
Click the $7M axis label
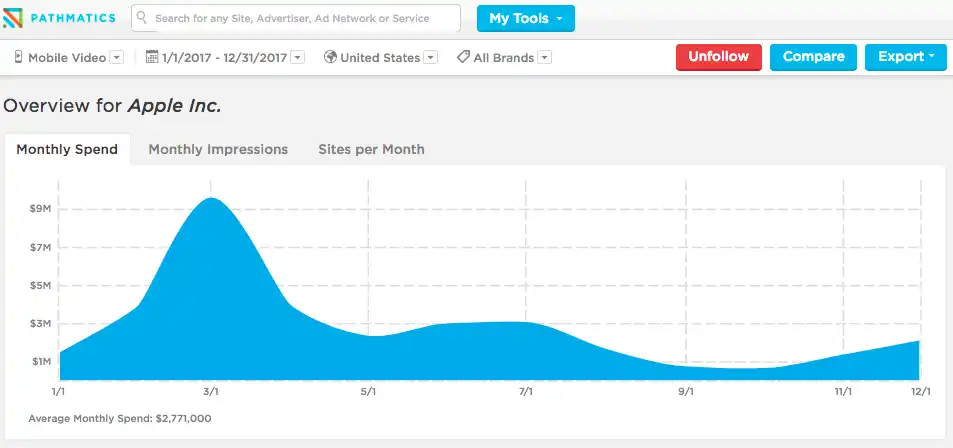(x=40, y=247)
